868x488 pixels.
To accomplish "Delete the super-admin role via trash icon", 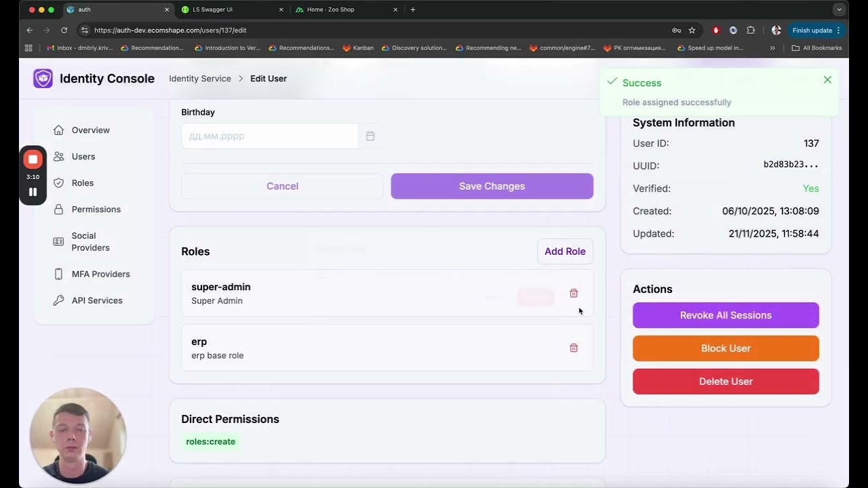I will [x=573, y=293].
